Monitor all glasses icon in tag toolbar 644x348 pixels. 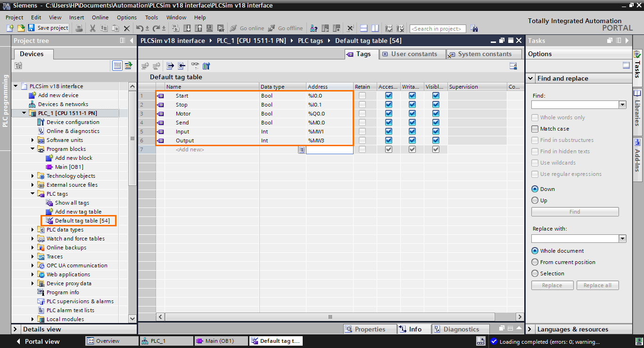195,66
